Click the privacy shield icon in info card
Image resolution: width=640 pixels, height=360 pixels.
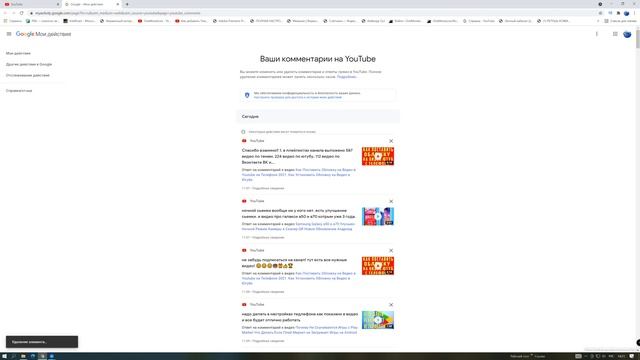247,95
